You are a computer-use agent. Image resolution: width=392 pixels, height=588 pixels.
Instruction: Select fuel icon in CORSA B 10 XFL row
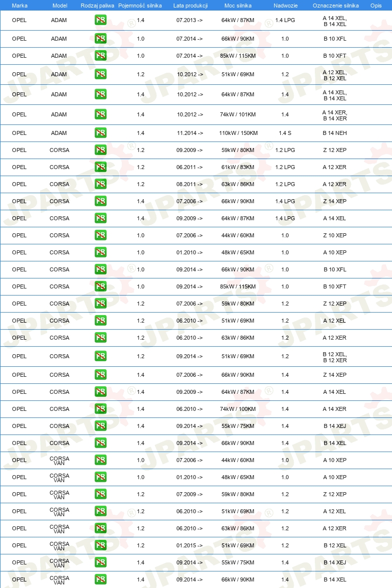point(100,269)
